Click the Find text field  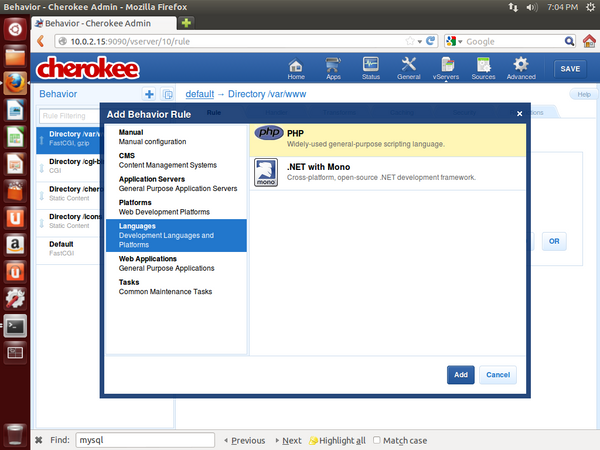145,440
